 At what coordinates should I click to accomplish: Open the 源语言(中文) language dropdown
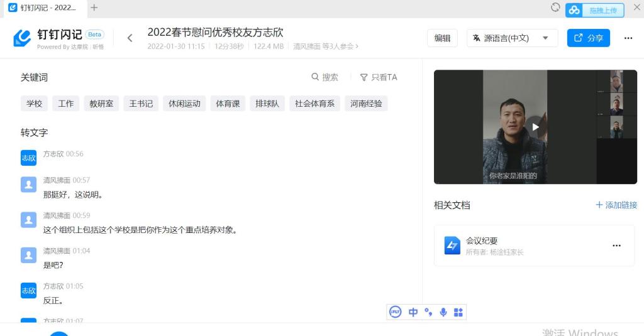tap(511, 38)
